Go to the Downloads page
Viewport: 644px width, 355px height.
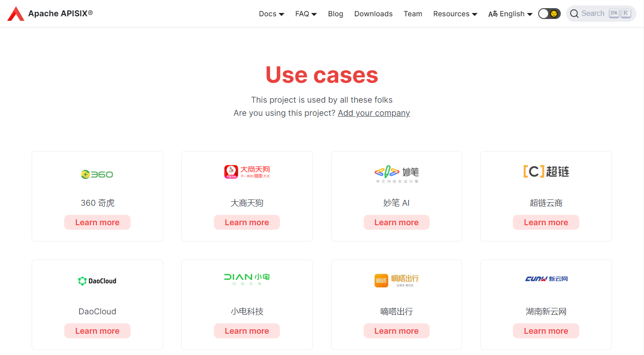point(374,14)
